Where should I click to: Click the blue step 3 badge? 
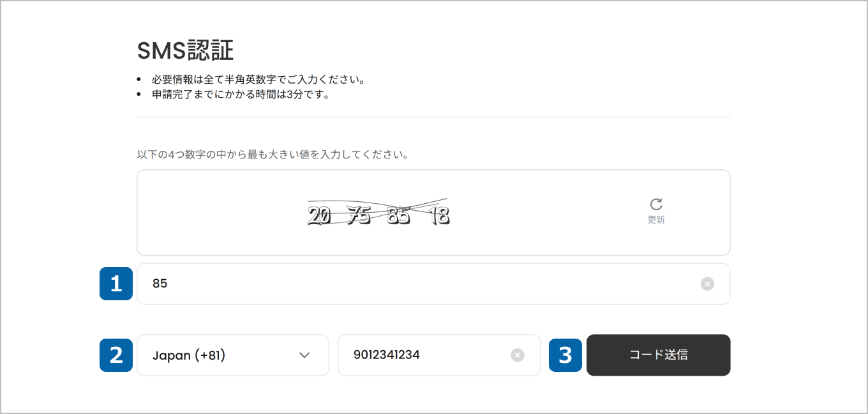pyautogui.click(x=565, y=355)
